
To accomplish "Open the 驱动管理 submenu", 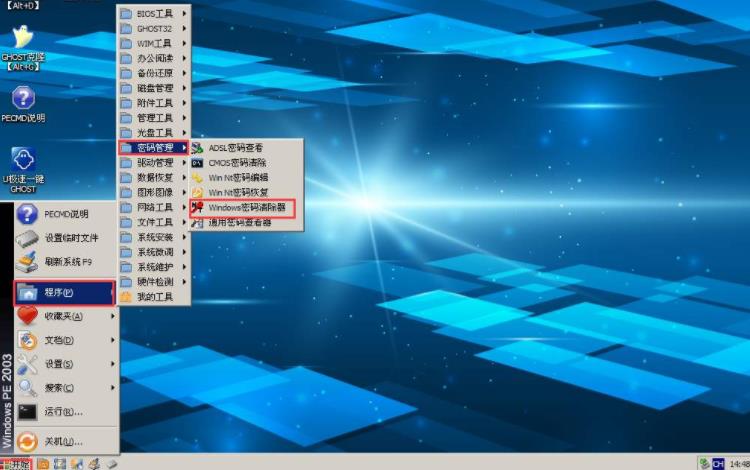I will pos(154,163).
